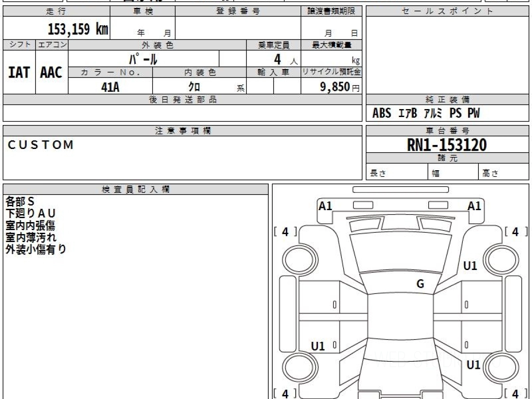This screenshot has height=399, width=532.
Task: Click the front-left A1 damage mark
Action: tap(325, 206)
